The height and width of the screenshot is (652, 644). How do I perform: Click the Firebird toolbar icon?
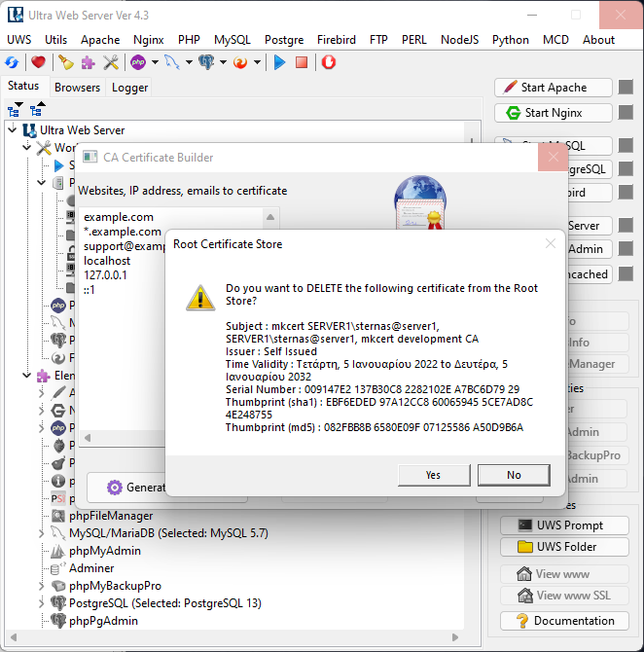click(x=240, y=63)
